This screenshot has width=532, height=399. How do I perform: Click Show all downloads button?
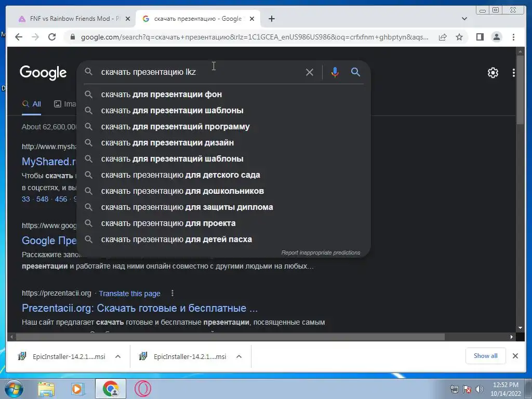486,356
